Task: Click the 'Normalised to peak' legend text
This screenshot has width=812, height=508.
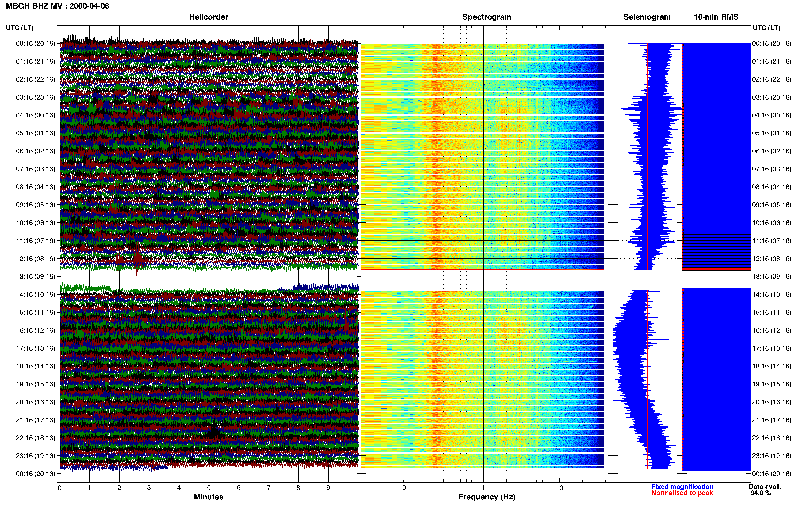Action: click(x=682, y=493)
